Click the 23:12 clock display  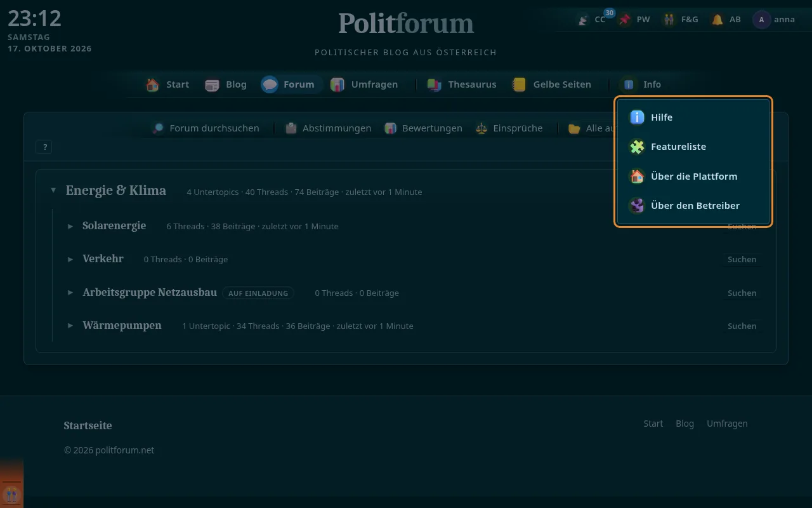click(34, 18)
